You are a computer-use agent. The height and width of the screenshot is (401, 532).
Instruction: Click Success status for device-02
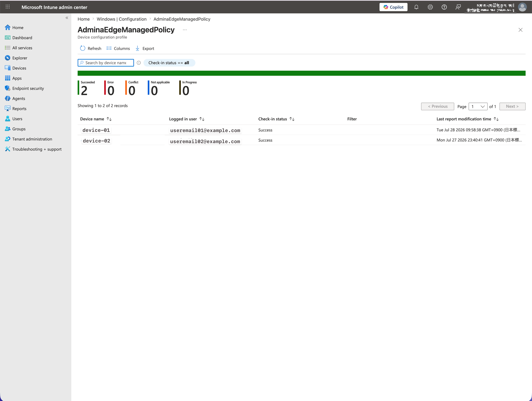(265, 140)
